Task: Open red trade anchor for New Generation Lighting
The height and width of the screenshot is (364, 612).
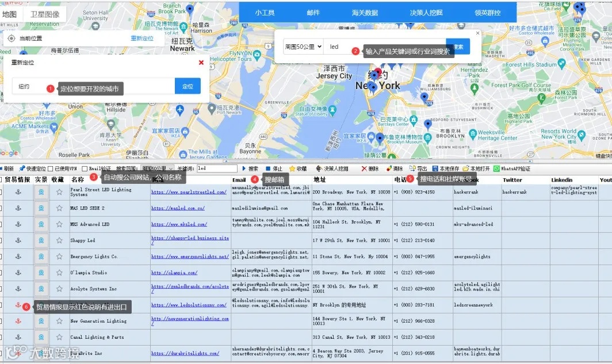Action: (x=18, y=321)
